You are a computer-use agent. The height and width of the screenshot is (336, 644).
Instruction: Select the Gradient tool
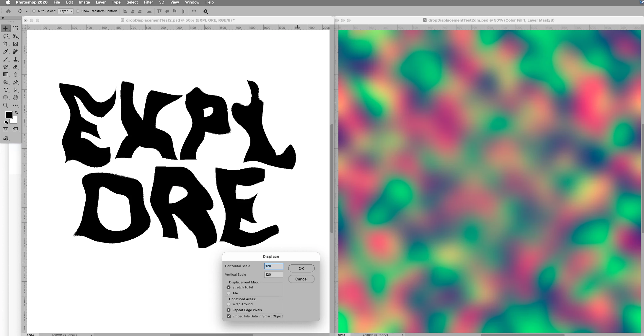pos(6,74)
